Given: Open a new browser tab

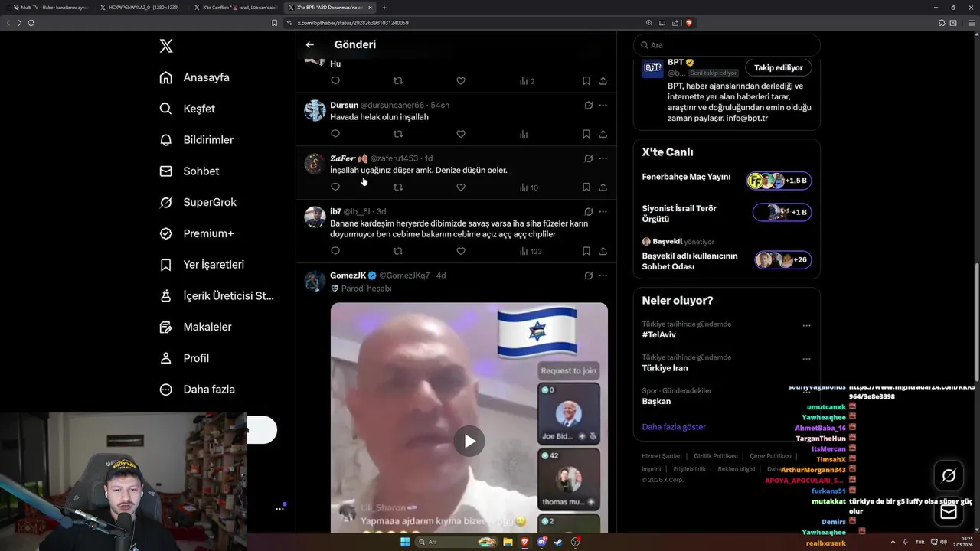Looking at the screenshot, I should 384,8.
